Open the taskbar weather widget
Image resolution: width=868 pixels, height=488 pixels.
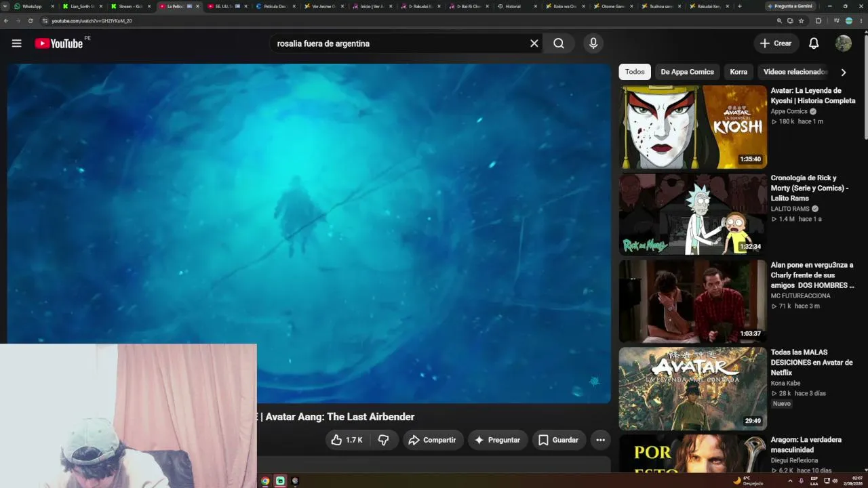click(x=748, y=481)
